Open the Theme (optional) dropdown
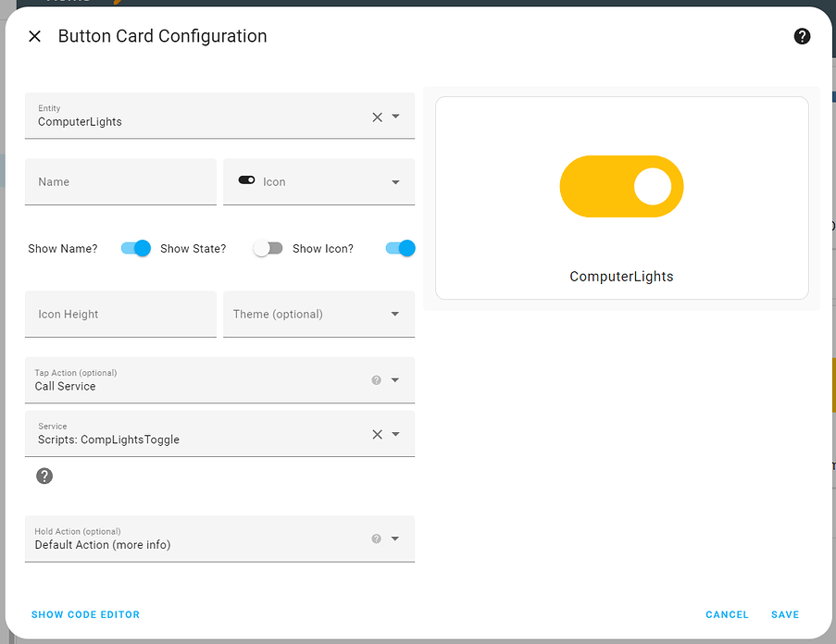 394,314
